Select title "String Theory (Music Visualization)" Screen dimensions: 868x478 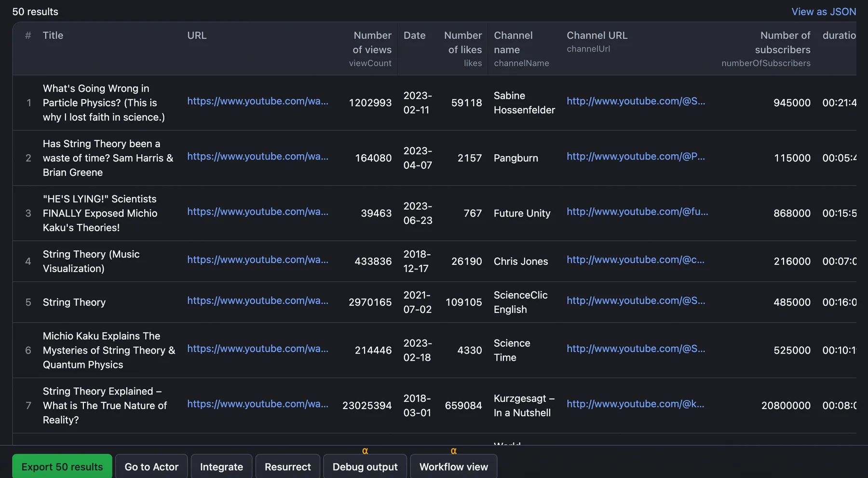tap(91, 261)
